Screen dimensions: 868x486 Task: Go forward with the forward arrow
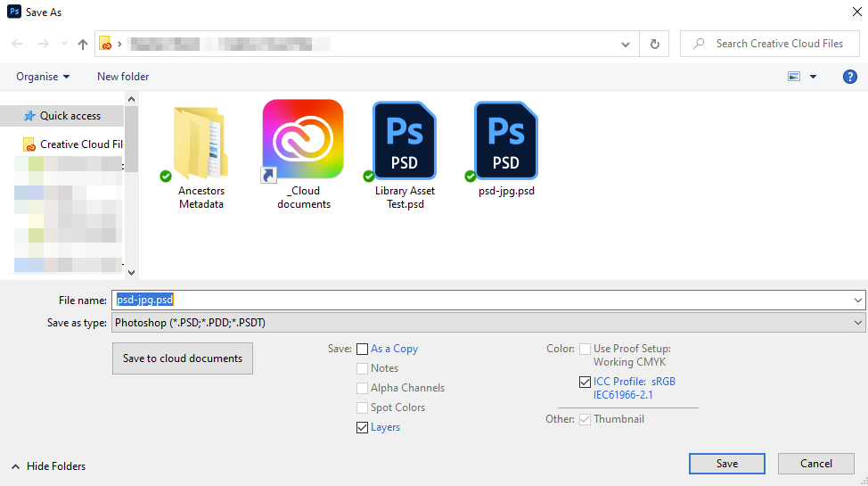43,44
